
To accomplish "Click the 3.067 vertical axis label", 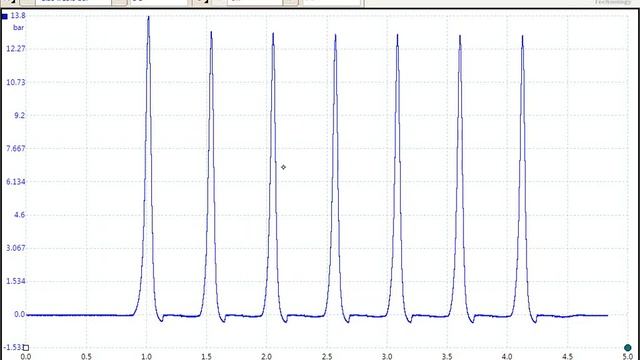I will (x=16, y=248).
